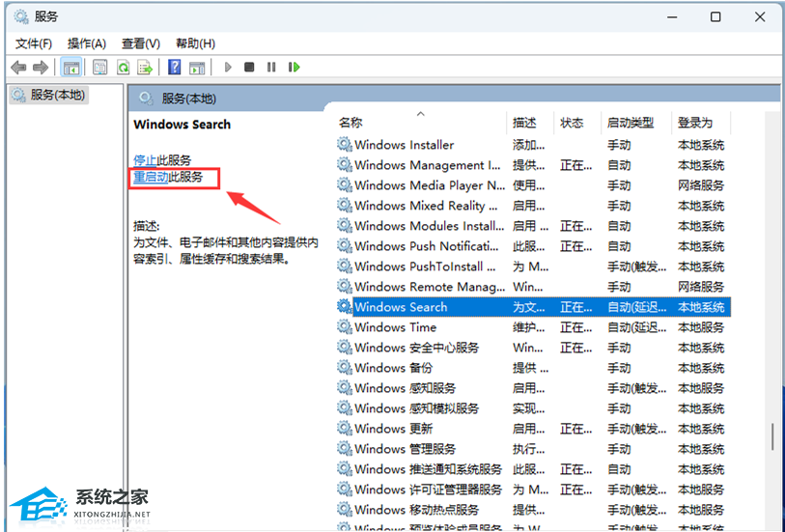Open the 查看(V) menu
Viewport: 785px width, 532px height.
point(141,44)
